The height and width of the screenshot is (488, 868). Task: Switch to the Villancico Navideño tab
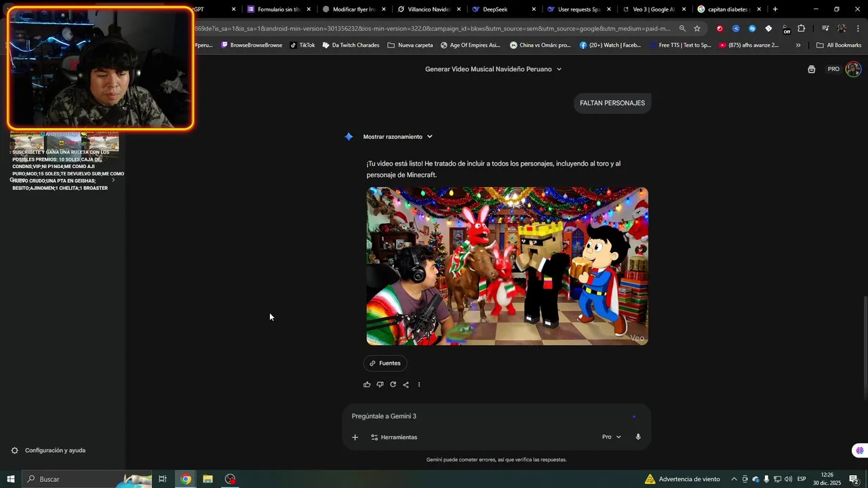429,9
